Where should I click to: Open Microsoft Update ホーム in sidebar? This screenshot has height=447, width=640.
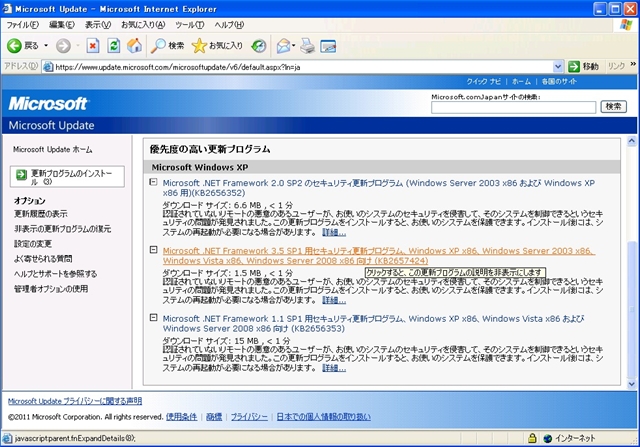[x=53, y=150]
